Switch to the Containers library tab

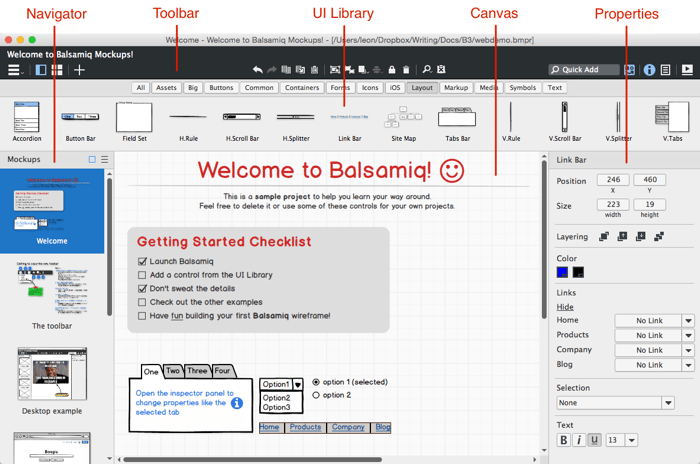(301, 88)
